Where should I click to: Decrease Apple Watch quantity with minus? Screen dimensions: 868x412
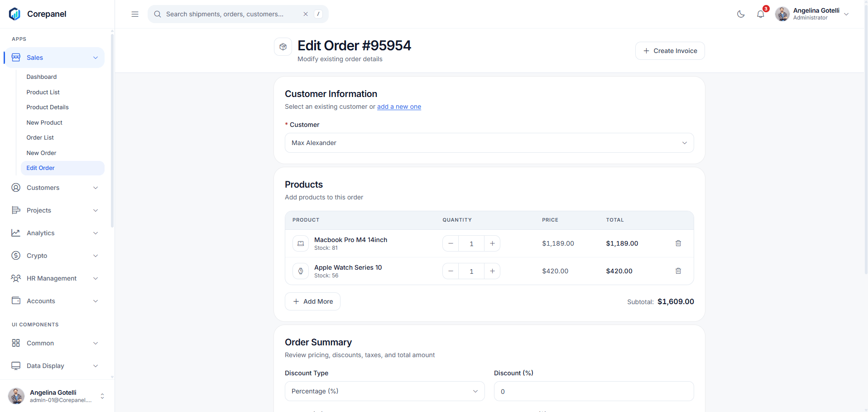click(451, 271)
